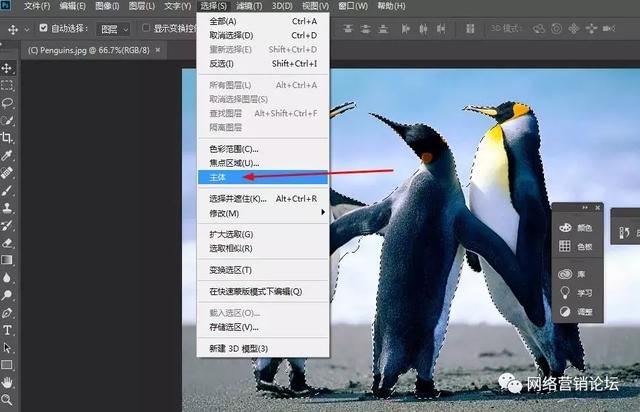This screenshot has width=640, height=412.
Task: Open the 帮助(H) menu
Action: point(391,6)
